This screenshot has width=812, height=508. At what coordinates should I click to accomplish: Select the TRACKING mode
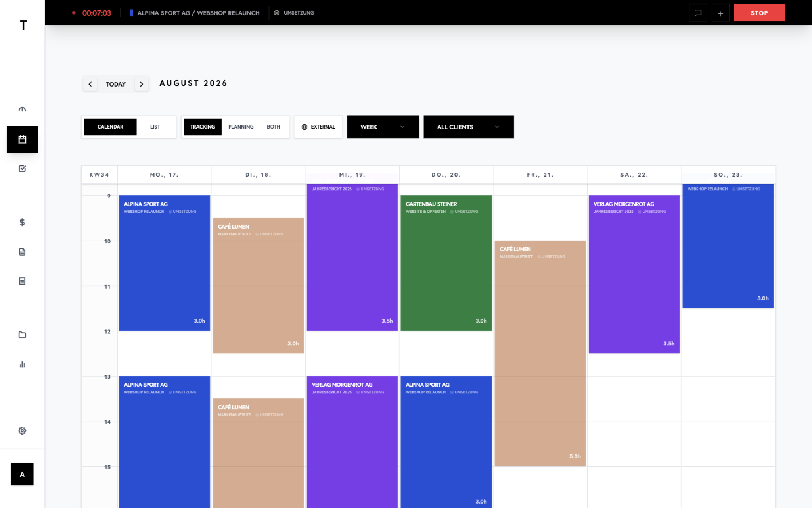203,127
